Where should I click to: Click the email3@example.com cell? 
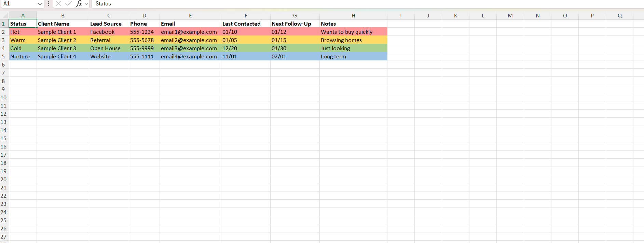(190, 48)
